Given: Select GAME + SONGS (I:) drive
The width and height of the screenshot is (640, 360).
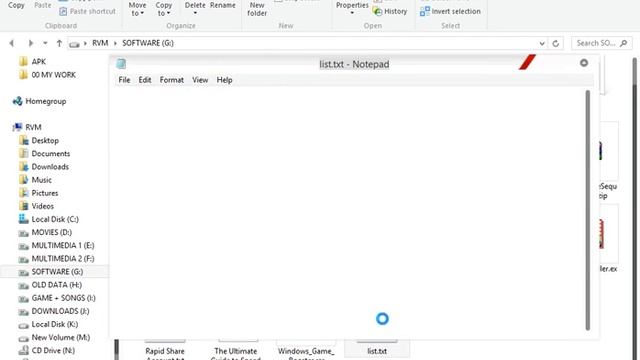Looking at the screenshot, I should (63, 298).
